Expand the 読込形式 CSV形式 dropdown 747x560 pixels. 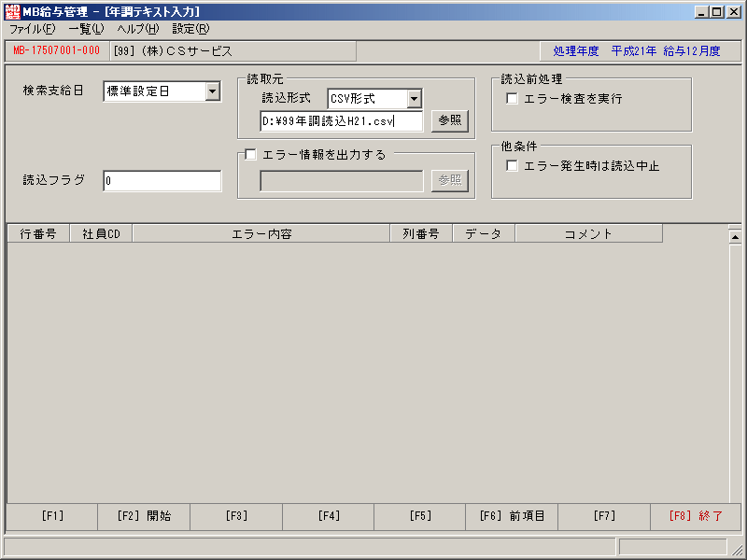[414, 99]
